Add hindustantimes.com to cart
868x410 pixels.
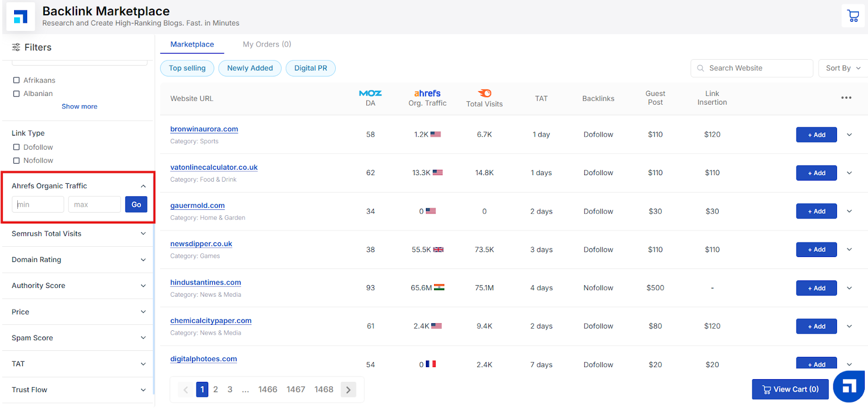tap(816, 288)
